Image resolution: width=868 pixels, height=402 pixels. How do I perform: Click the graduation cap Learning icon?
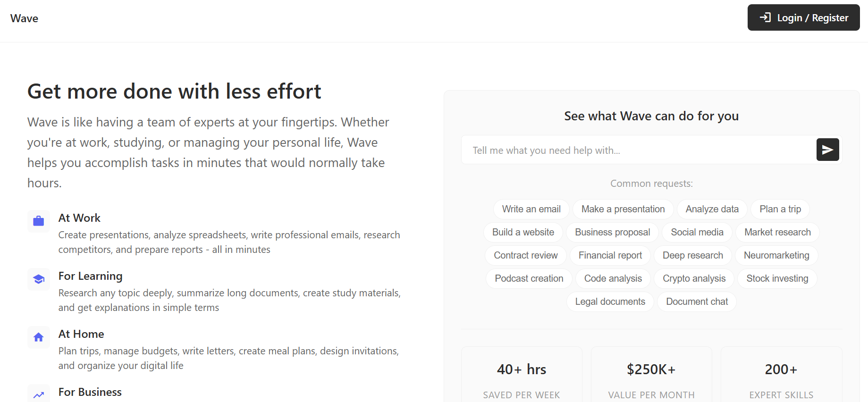click(39, 279)
